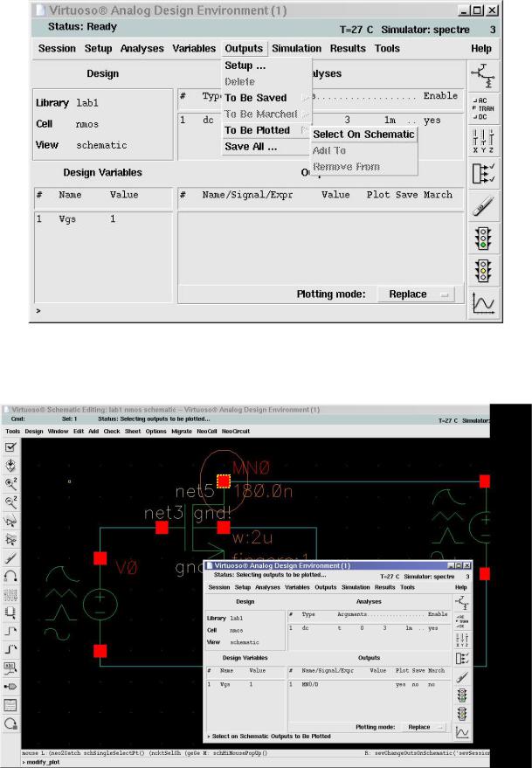
Task: Select the Add Pin tool in schematic toolbar
Action: pos(10,686)
